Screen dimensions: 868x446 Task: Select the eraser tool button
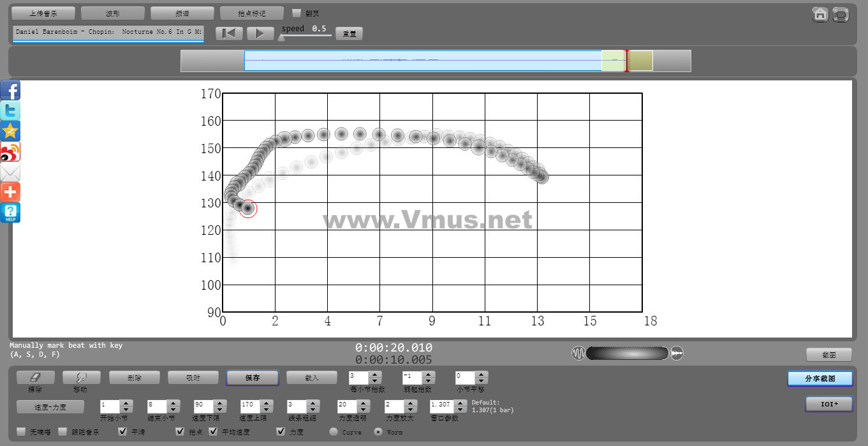36,378
